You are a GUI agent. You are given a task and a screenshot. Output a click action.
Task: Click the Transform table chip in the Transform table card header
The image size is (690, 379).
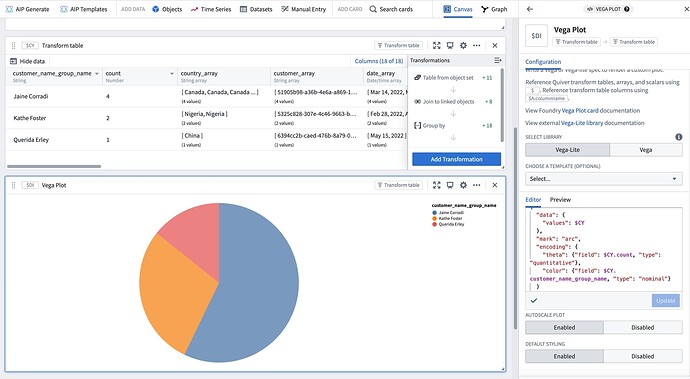398,45
